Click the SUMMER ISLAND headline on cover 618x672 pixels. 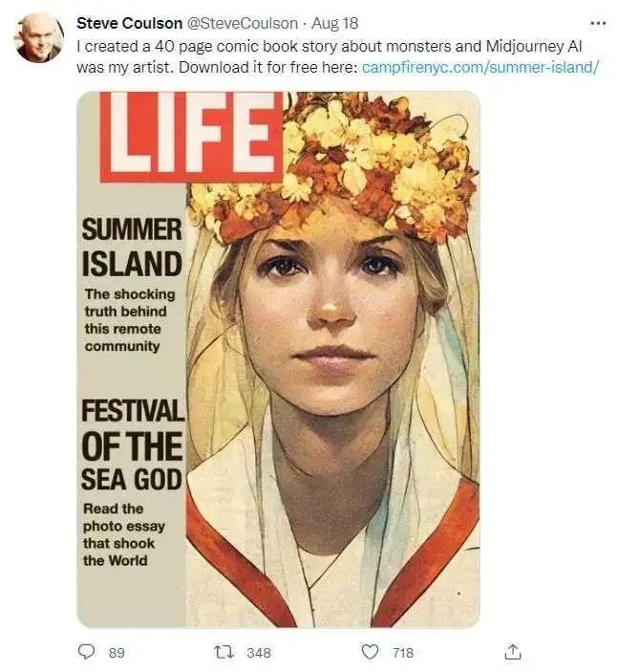click(132, 247)
